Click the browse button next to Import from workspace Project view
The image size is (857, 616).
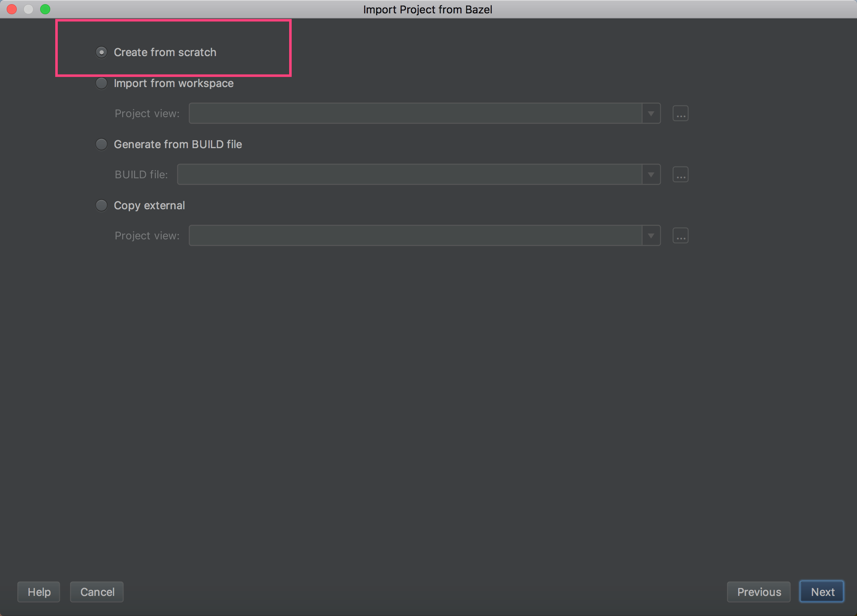680,113
